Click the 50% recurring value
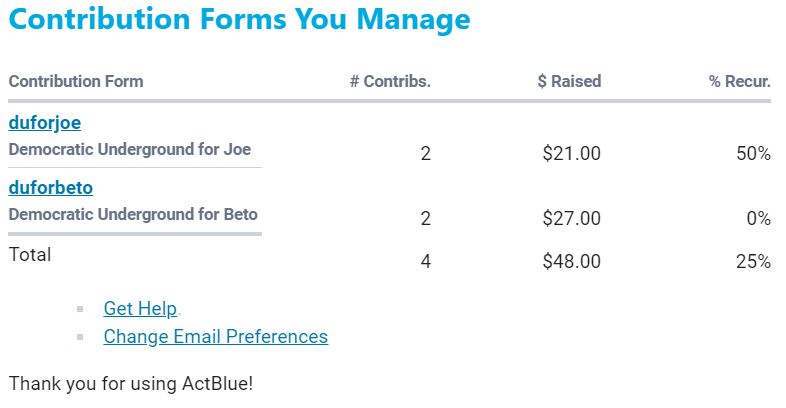This screenshot has width=786, height=408. tap(751, 154)
